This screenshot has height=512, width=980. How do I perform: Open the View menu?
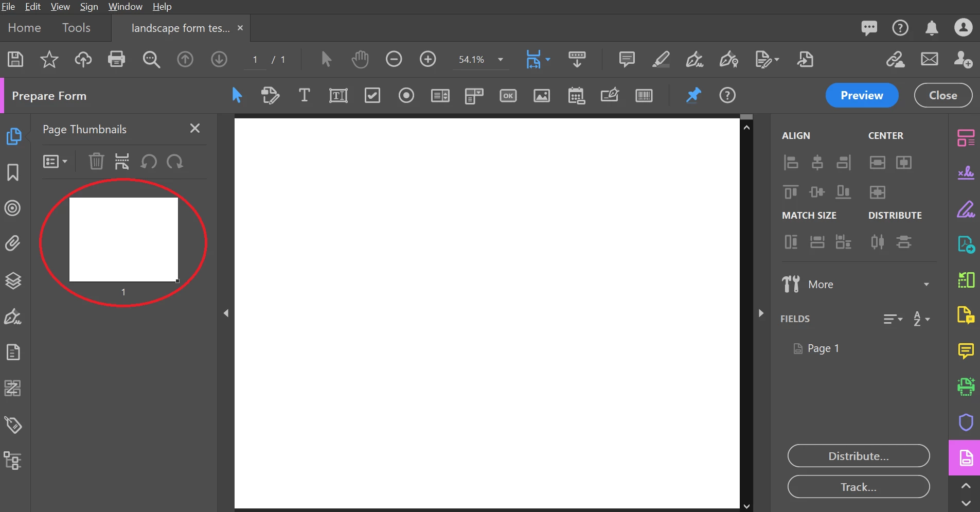[x=60, y=7]
